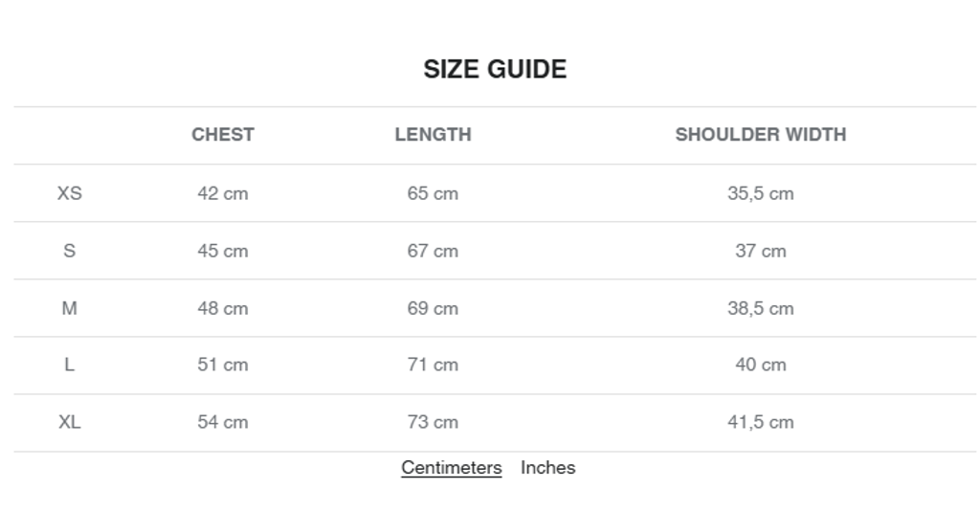Viewport: 980px width, 511px height.
Task: Click the 42 cm chest value
Action: coord(223,193)
